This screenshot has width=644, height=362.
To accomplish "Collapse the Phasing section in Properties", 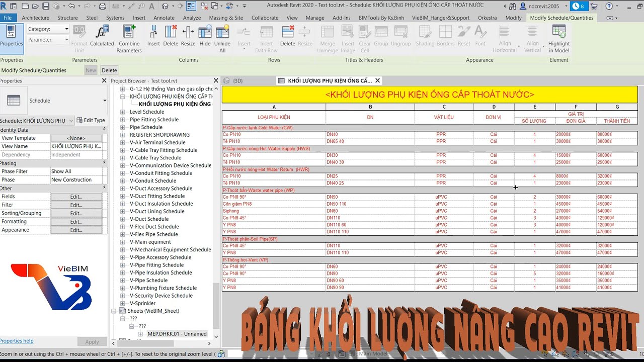I will [104, 163].
